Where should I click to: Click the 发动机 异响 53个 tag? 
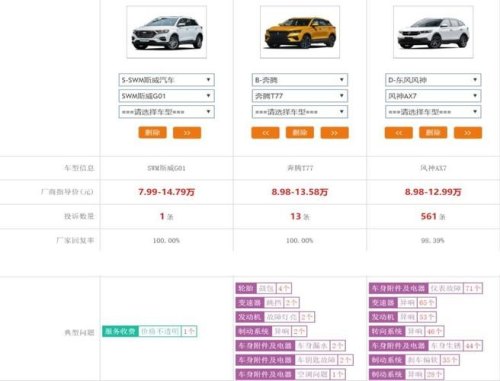[x=403, y=317]
